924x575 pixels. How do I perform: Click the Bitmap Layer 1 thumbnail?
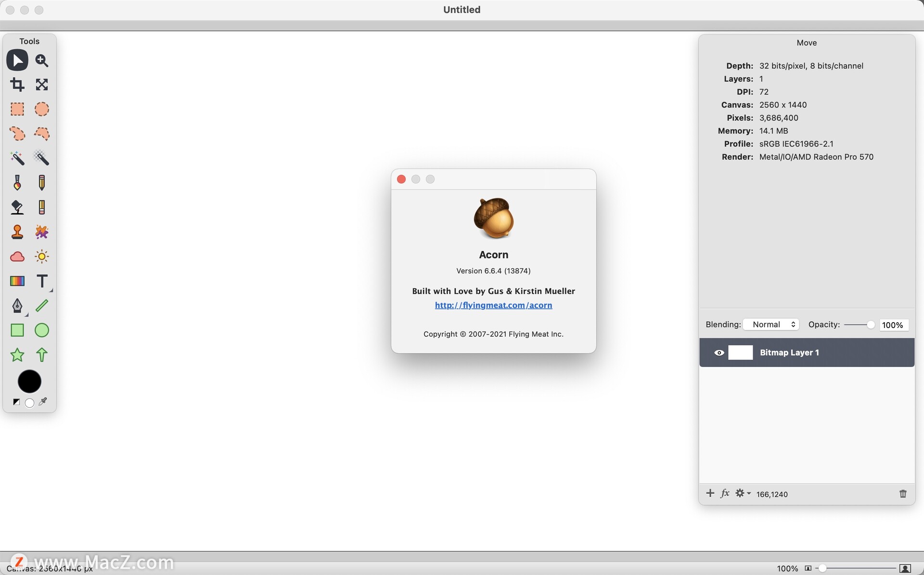tap(741, 353)
